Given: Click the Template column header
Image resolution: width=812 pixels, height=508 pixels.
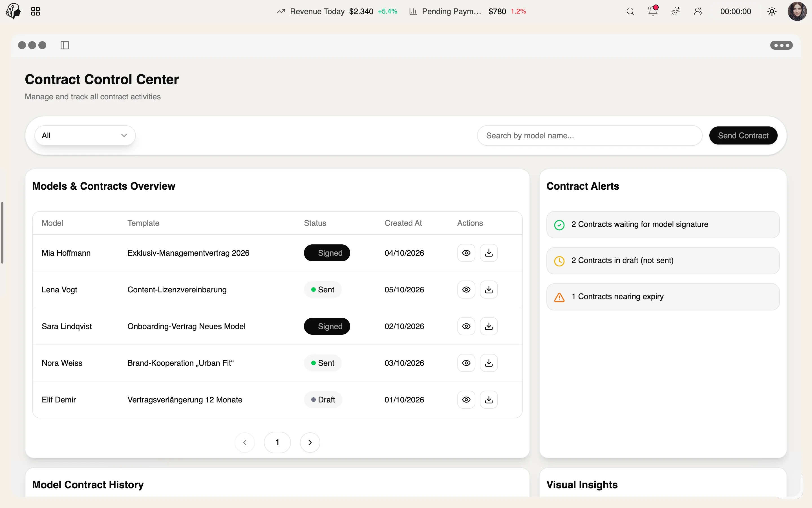Looking at the screenshot, I should tap(143, 223).
